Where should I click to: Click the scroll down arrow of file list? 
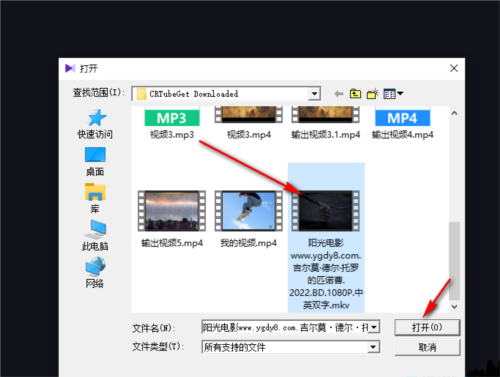pyautogui.click(x=454, y=306)
